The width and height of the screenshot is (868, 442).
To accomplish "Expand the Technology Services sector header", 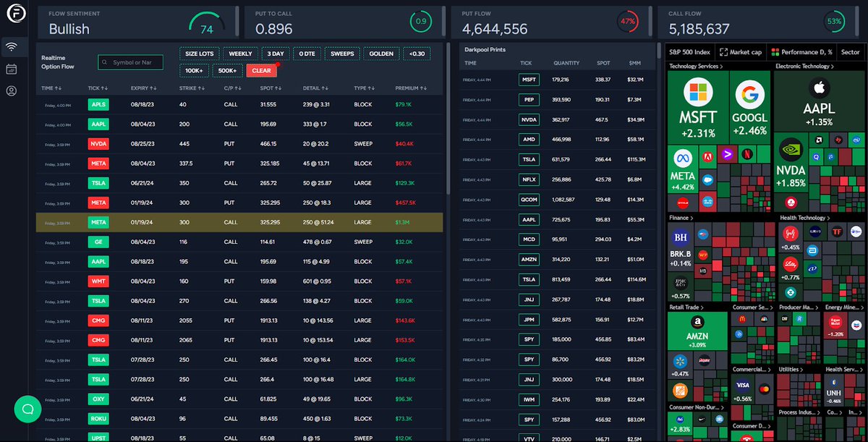I will 695,67.
